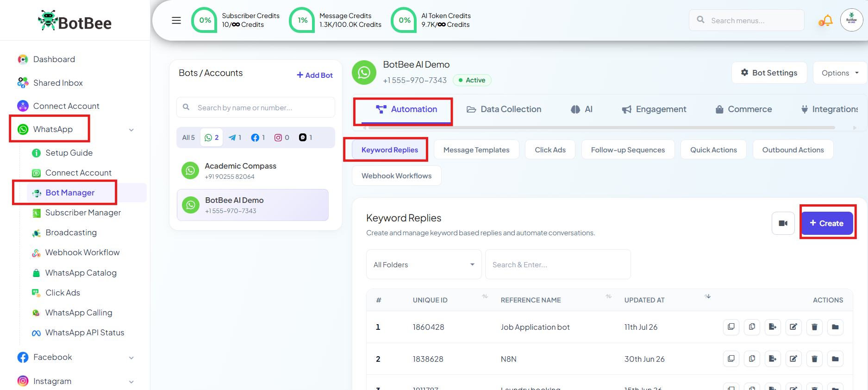Open the video tutorial camera icon
868x390 pixels.
(783, 223)
